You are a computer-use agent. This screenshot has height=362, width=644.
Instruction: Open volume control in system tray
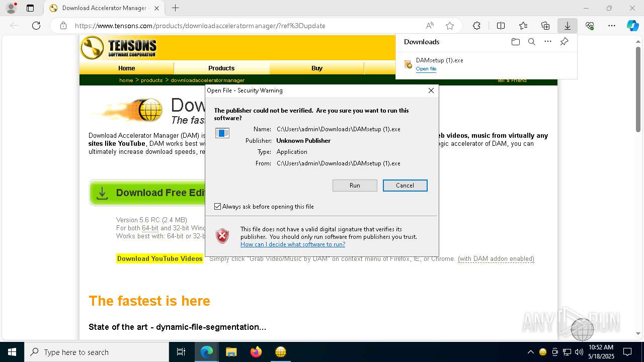tap(579, 352)
